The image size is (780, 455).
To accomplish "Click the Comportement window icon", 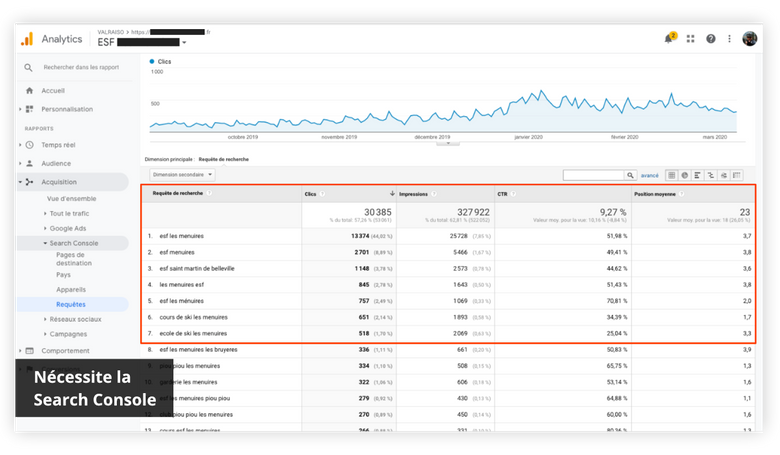I will click(29, 351).
